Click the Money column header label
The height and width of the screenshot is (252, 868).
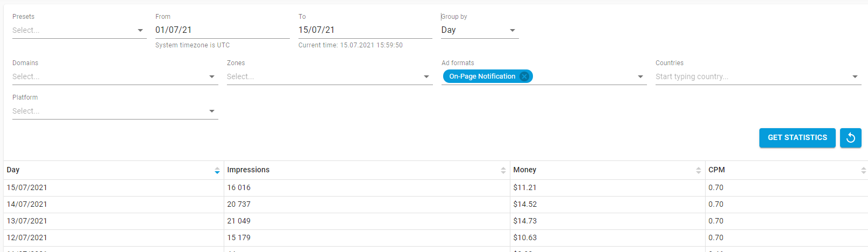pyautogui.click(x=525, y=170)
